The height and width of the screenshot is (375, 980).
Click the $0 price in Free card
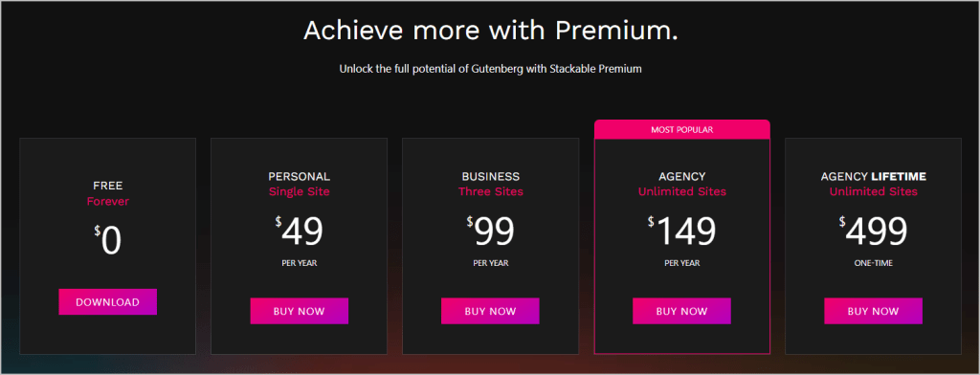click(107, 240)
